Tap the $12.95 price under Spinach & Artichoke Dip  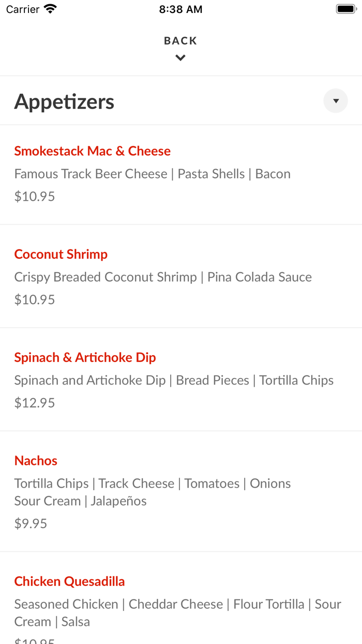click(x=34, y=402)
